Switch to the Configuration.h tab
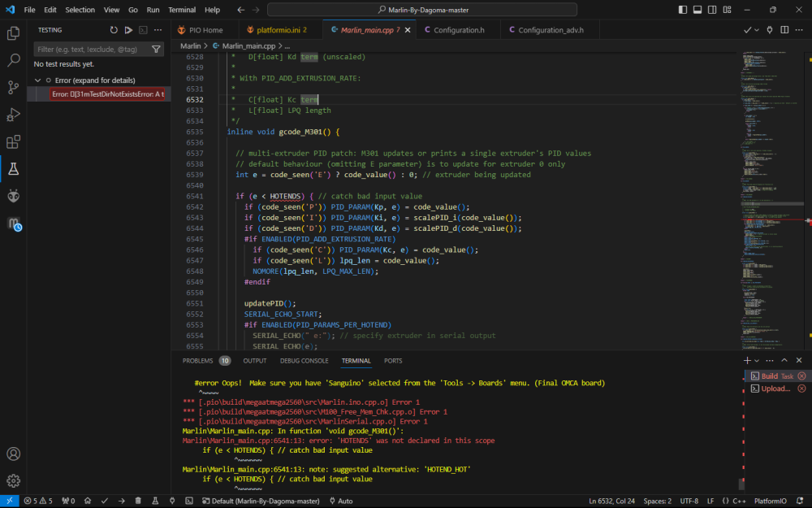The height and width of the screenshot is (508, 812). tap(459, 30)
